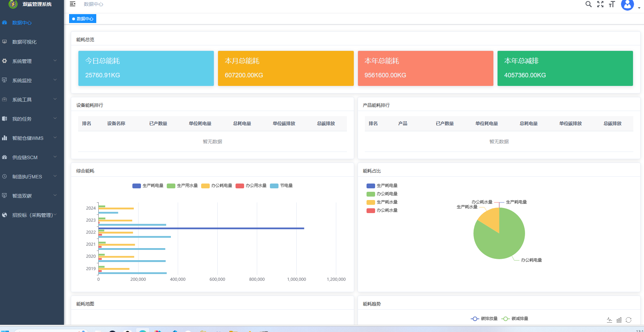Expand the 智能仓储WMS menu chevron
The height and width of the screenshot is (332, 644).
pos(55,138)
